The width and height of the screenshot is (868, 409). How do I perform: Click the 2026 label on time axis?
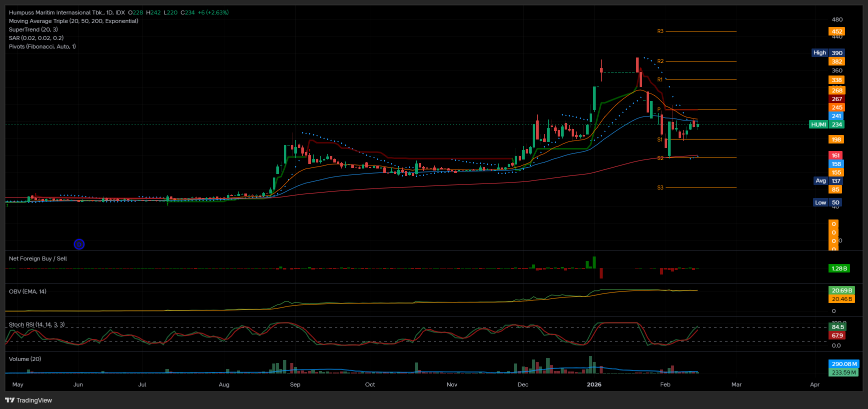click(x=594, y=384)
